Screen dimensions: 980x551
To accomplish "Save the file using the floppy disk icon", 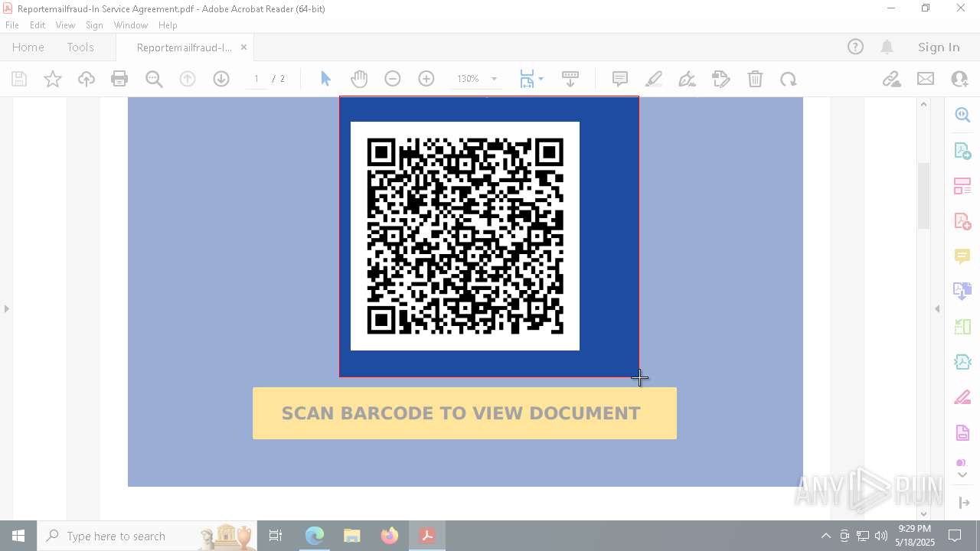I will [19, 79].
